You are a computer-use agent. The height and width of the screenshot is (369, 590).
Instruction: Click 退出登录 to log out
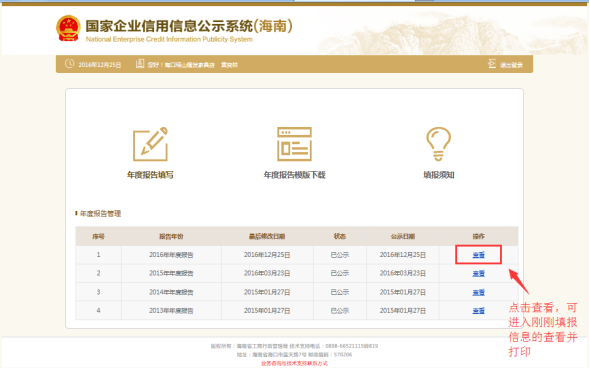(511, 65)
